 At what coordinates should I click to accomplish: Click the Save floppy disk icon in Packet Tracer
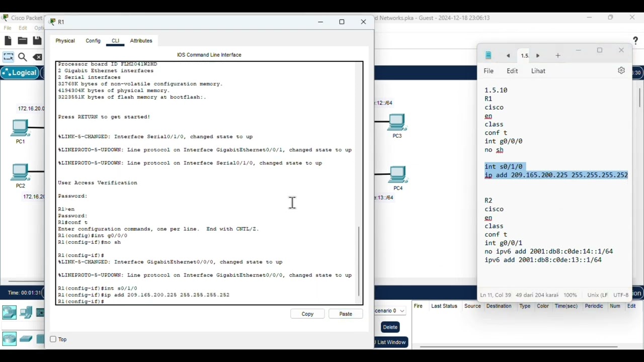pos(37,41)
